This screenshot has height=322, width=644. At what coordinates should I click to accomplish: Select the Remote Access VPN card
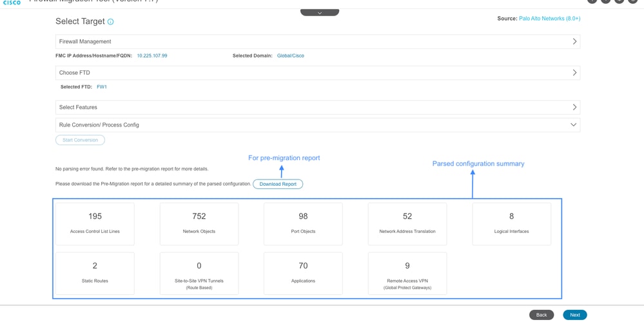pos(407,274)
